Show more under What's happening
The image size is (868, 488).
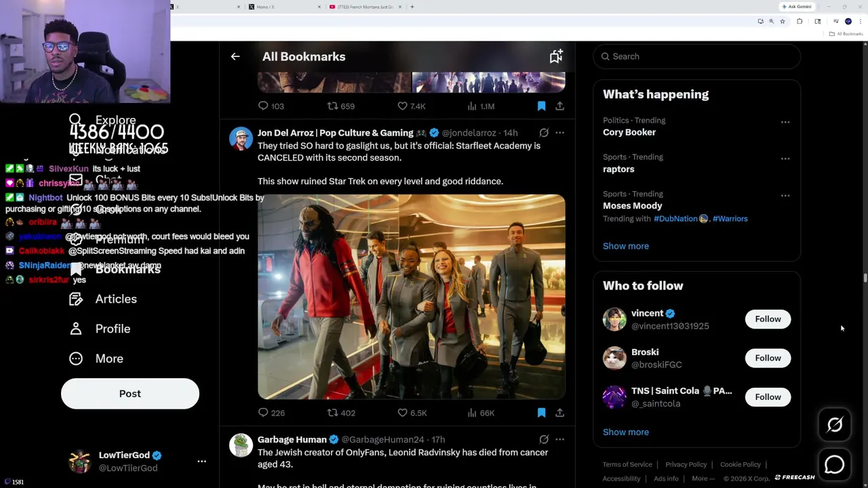626,246
